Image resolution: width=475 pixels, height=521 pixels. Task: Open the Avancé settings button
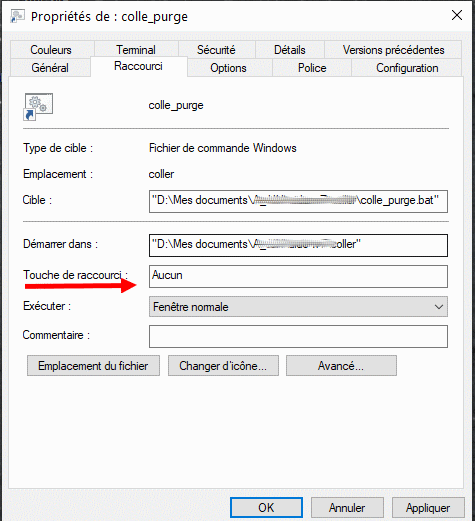[341, 366]
